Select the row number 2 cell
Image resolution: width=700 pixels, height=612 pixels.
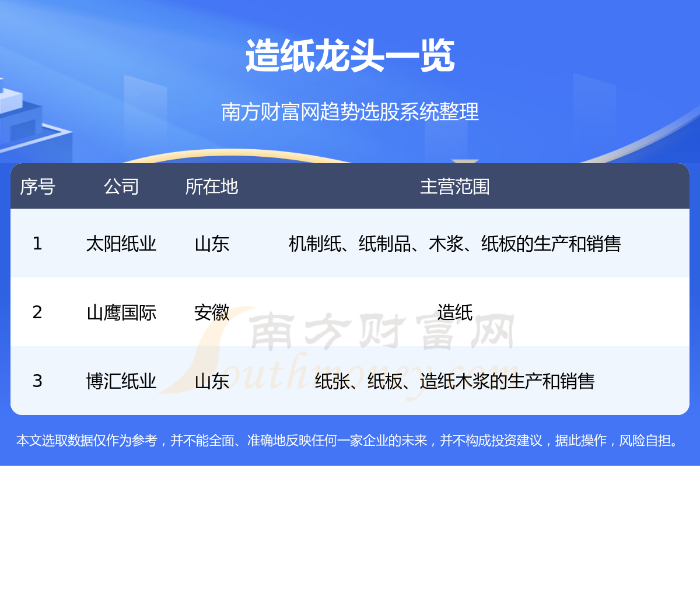pos(37,312)
